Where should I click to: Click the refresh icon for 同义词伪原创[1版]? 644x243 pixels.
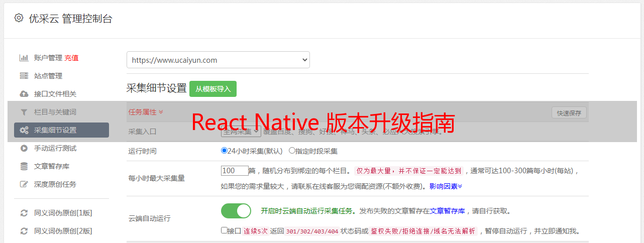[x=24, y=213]
